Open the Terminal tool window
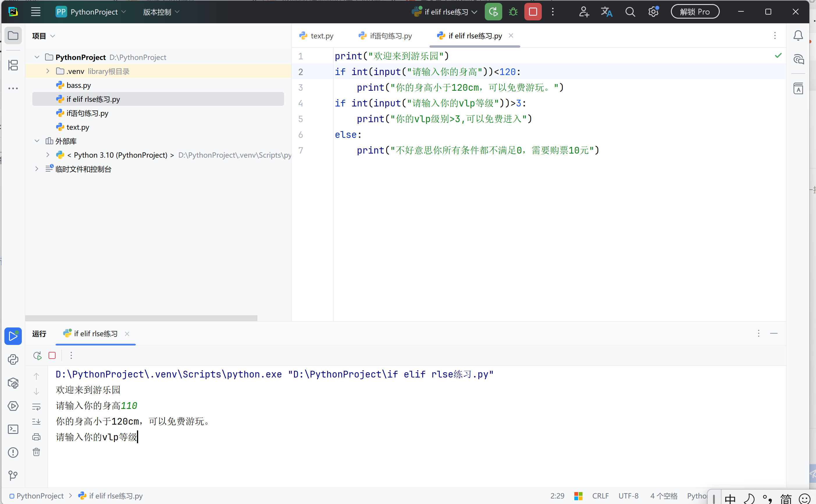The height and width of the screenshot is (504, 816). tap(13, 429)
